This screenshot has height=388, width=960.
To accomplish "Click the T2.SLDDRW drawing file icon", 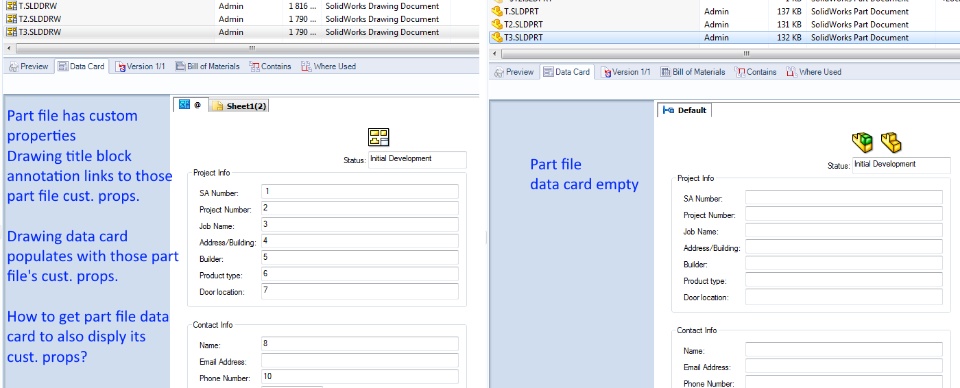I will tap(11, 19).
